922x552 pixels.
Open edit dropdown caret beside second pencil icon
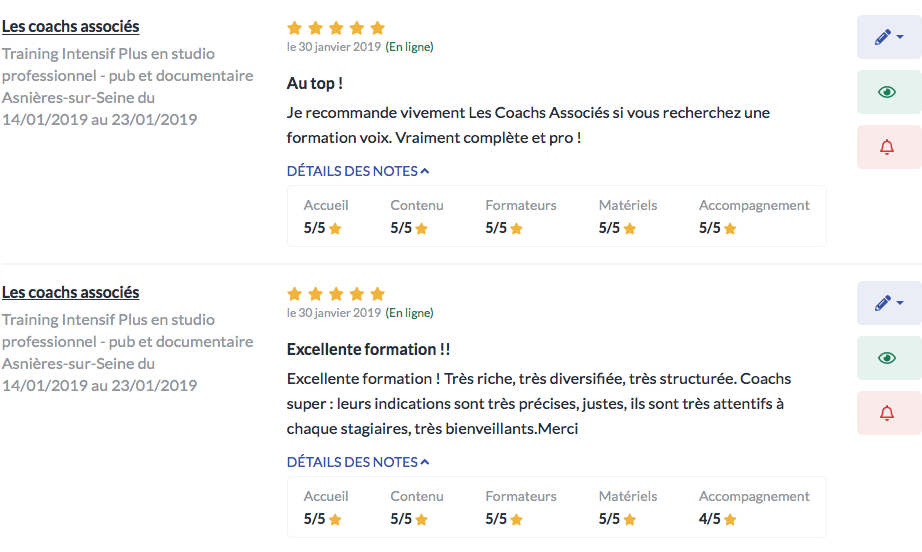pos(900,303)
